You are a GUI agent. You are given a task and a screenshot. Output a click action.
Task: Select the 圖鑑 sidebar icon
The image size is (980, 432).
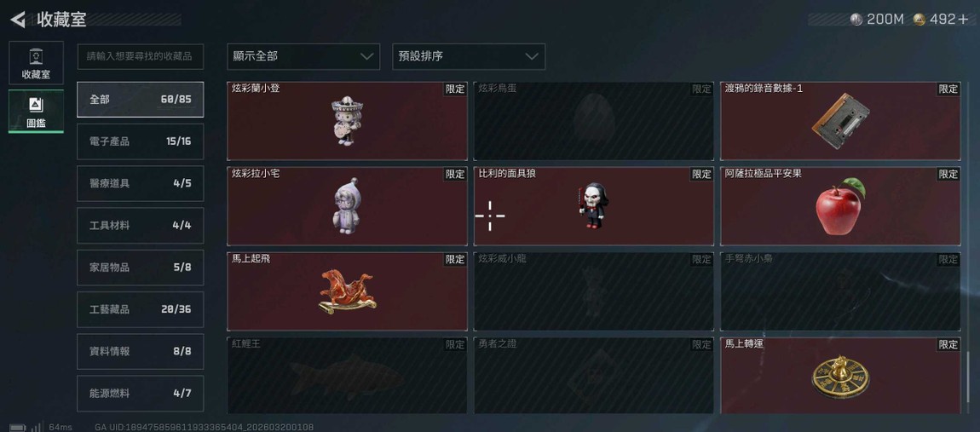tap(36, 111)
